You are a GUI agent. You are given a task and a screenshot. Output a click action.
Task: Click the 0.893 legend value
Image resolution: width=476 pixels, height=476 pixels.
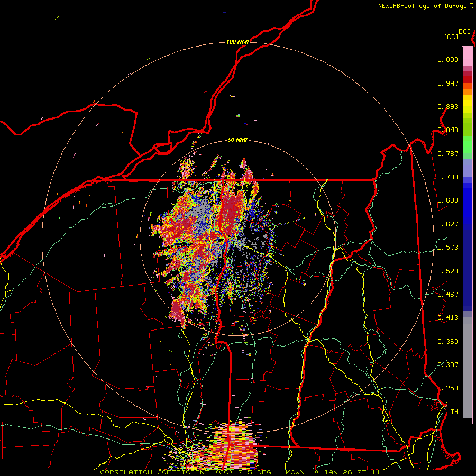[448, 106]
